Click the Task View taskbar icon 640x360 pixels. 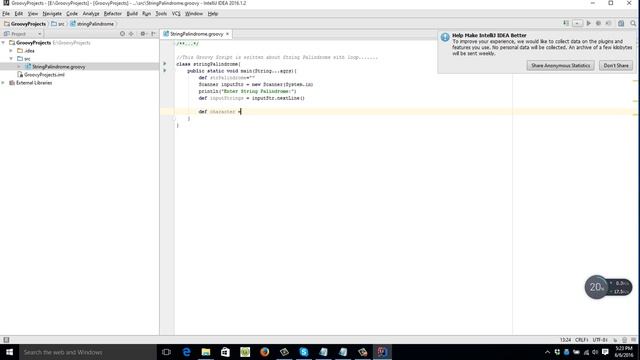pyautogui.click(x=166, y=352)
